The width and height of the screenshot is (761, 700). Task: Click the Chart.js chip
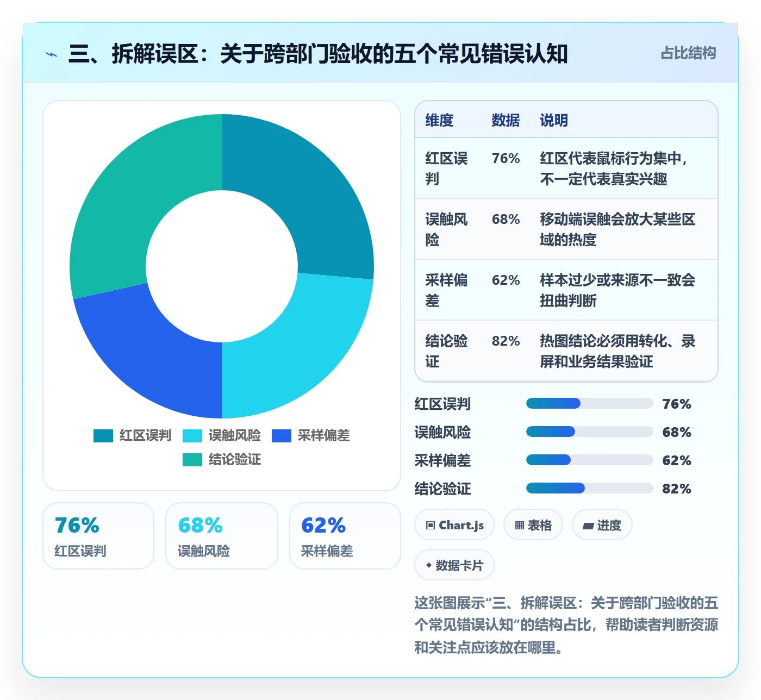(x=454, y=525)
